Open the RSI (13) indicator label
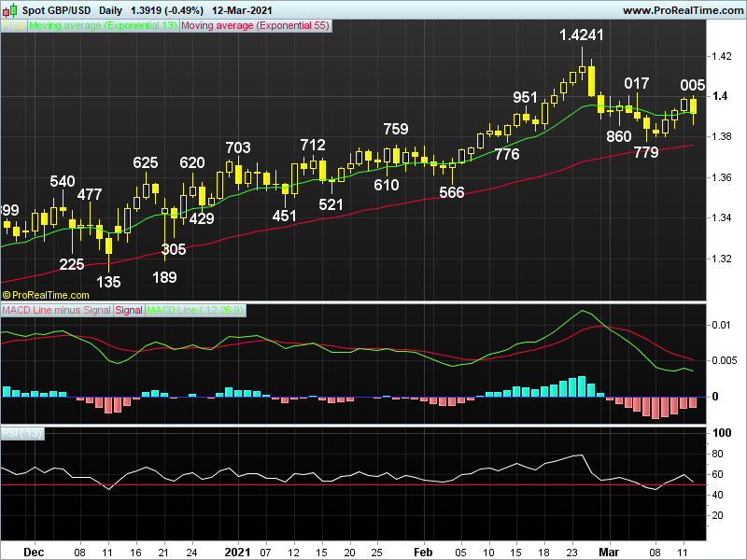Viewport: 747px width, 560px height. (x=19, y=433)
